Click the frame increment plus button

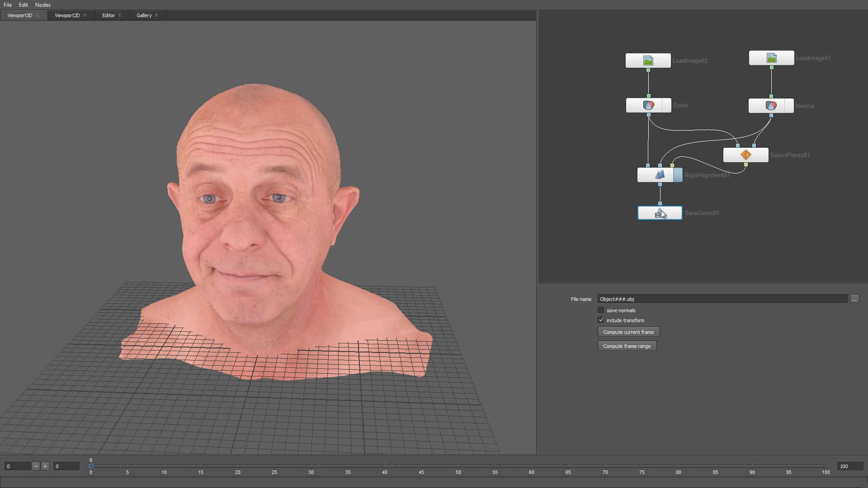pos(45,466)
